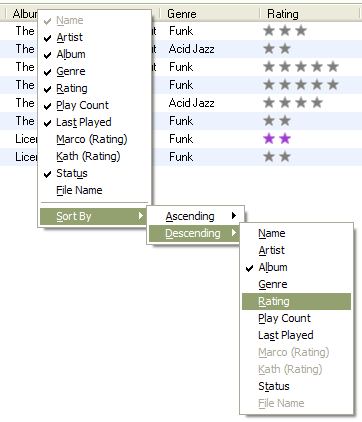This screenshot has height=422, width=362.
Task: Select Name in the Descending submenu
Action: [x=272, y=233]
